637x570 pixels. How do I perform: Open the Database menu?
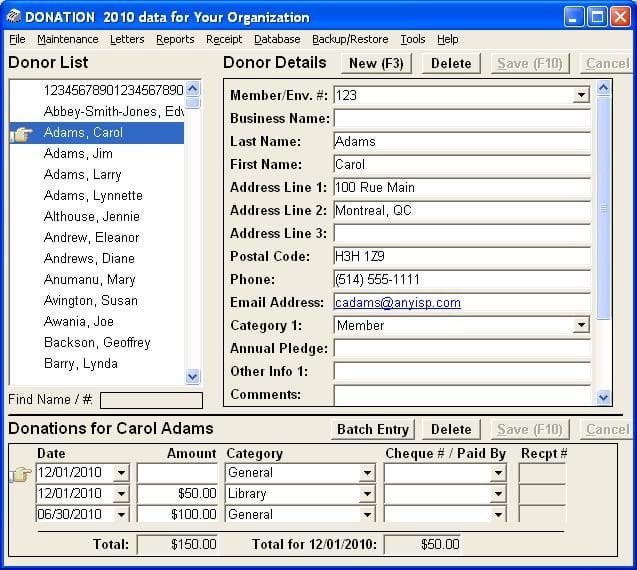pos(277,39)
